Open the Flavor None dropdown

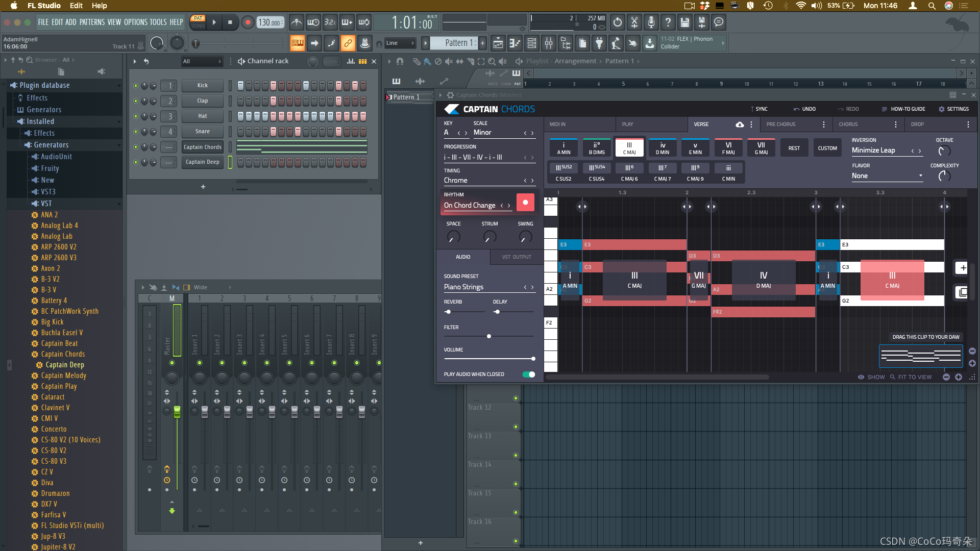point(887,176)
